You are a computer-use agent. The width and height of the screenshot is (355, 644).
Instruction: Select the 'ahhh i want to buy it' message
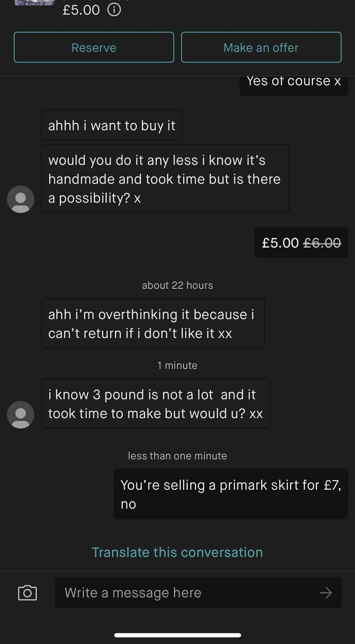click(x=112, y=125)
